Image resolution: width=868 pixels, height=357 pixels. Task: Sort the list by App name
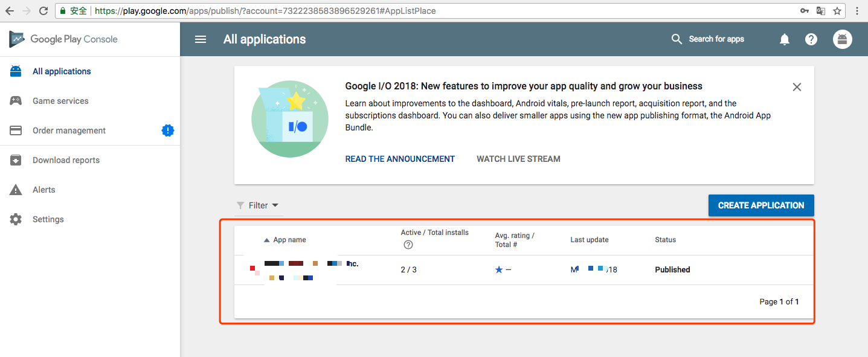click(289, 240)
